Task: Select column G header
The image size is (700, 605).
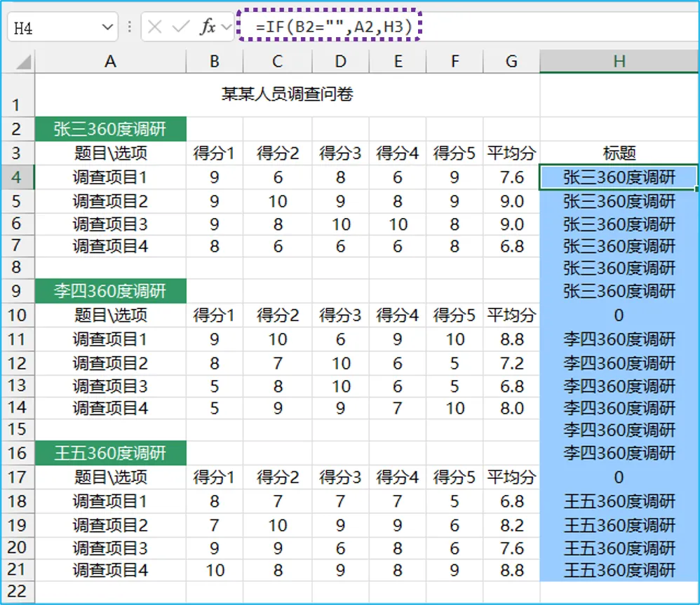Action: point(511,61)
